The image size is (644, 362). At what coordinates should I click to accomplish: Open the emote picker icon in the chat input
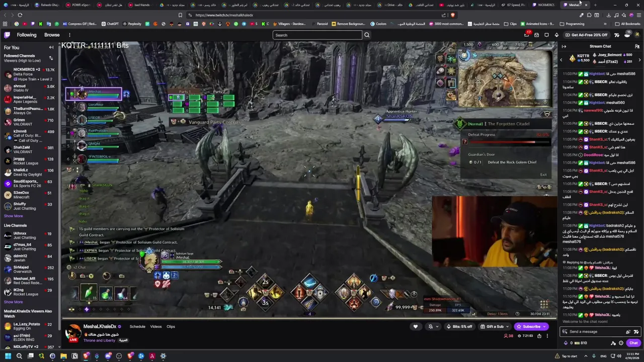(x=636, y=331)
